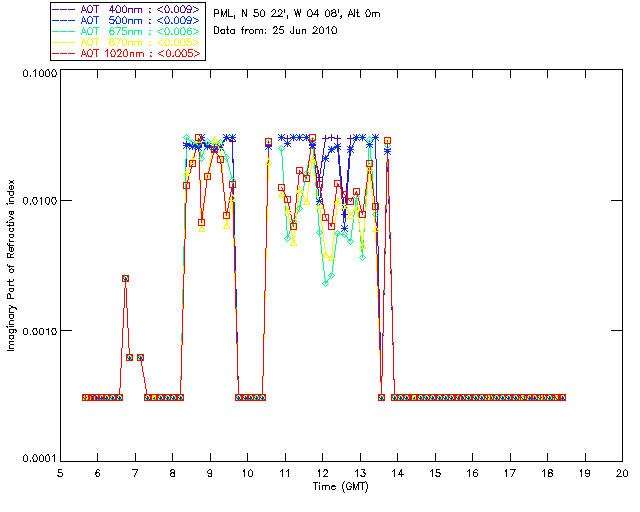The height and width of the screenshot is (512, 640).
Task: Click the x-axis tick label 11
Action: 285,474
